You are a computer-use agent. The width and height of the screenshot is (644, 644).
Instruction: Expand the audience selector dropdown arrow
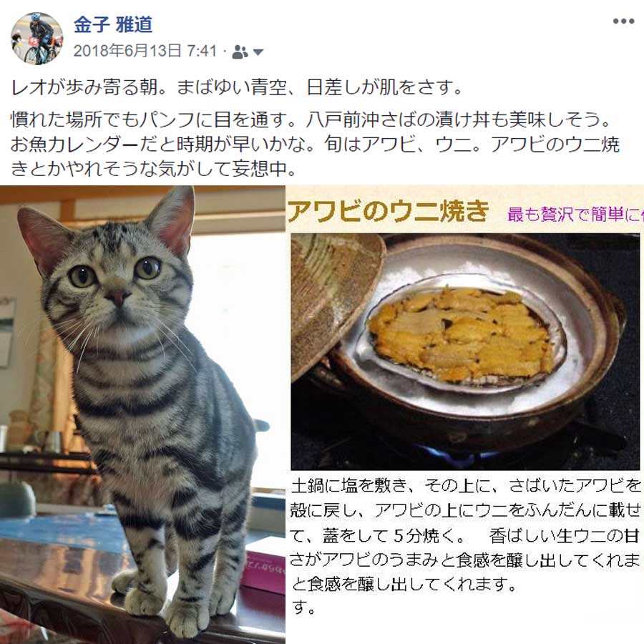point(258,52)
